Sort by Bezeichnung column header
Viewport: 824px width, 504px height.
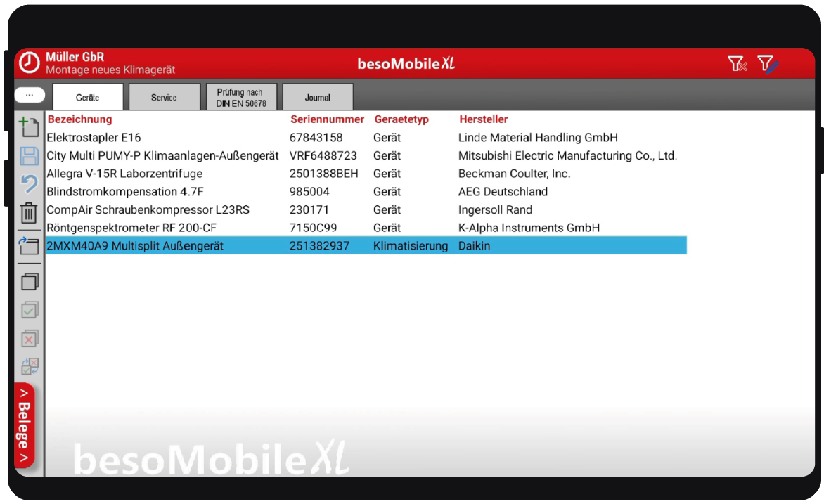80,119
